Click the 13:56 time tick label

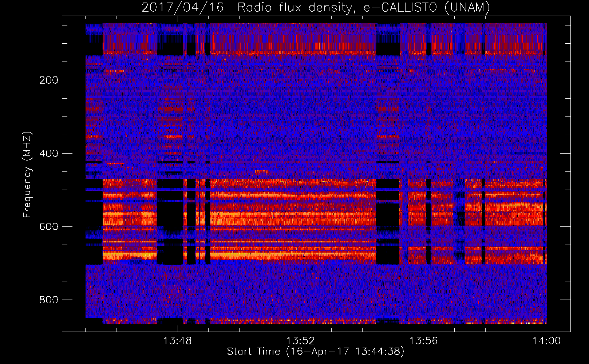[423, 341]
